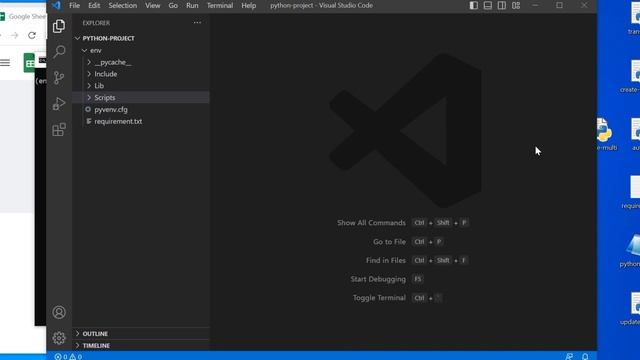This screenshot has height=360, width=640.
Task: Open Explorer views and more actions menu
Action: point(197,23)
